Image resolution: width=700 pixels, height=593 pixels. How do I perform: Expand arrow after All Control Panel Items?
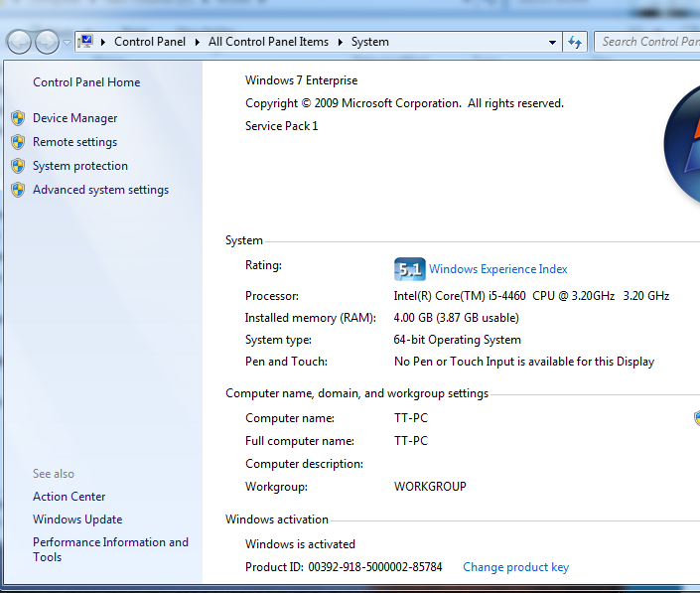(341, 42)
